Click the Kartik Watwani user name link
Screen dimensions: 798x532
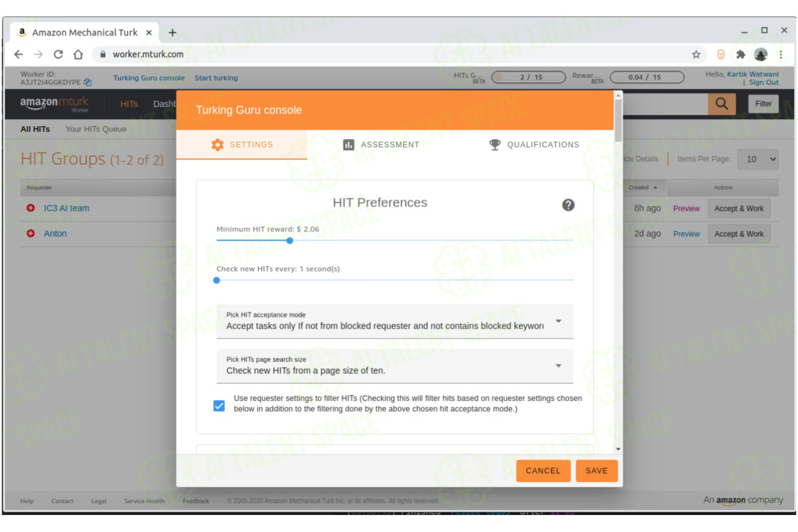coord(753,74)
